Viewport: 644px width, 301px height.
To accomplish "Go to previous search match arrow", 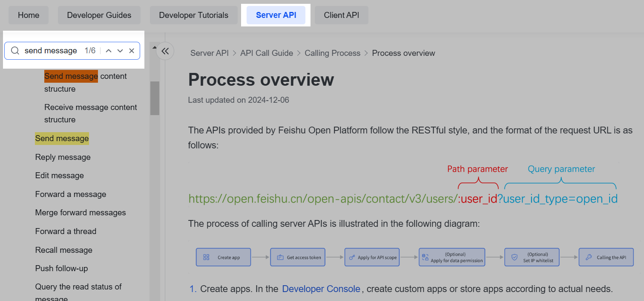I will (109, 51).
